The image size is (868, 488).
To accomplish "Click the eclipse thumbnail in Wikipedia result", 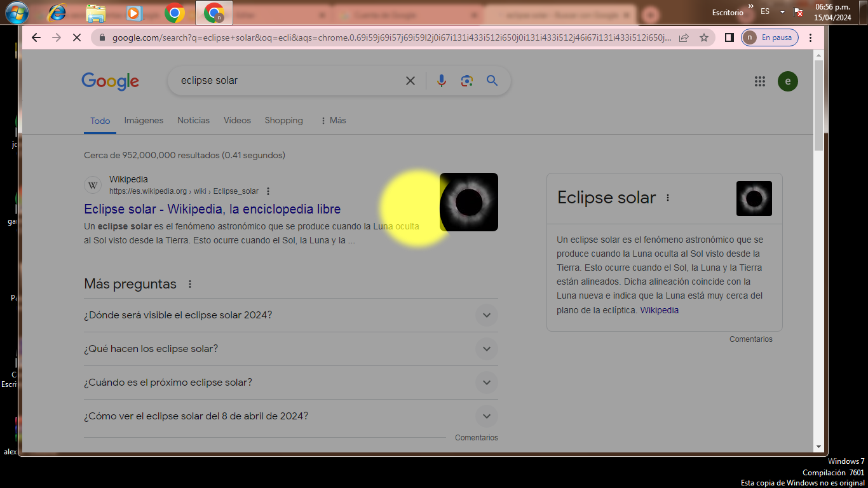I will click(469, 202).
